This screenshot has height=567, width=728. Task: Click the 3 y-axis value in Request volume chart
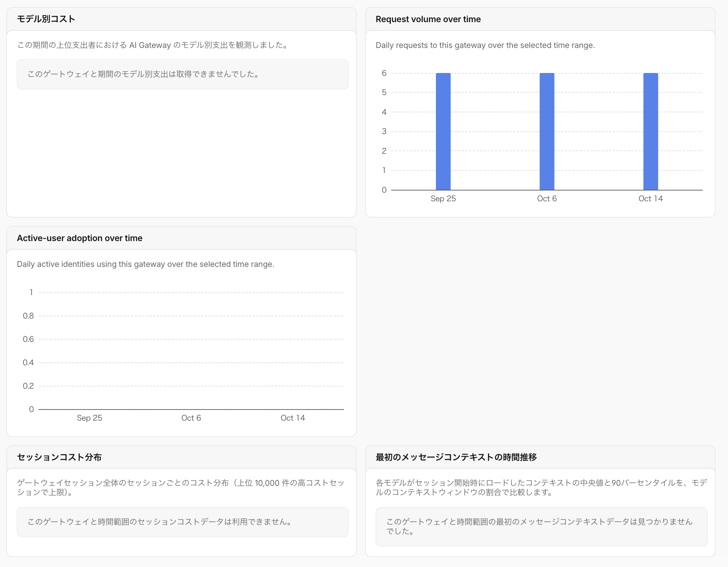pyautogui.click(x=384, y=132)
